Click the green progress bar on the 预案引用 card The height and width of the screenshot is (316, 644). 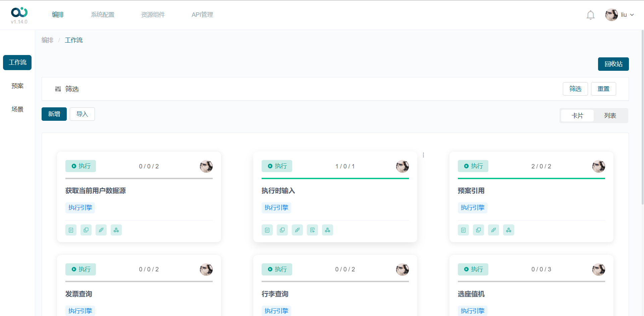[531, 178]
